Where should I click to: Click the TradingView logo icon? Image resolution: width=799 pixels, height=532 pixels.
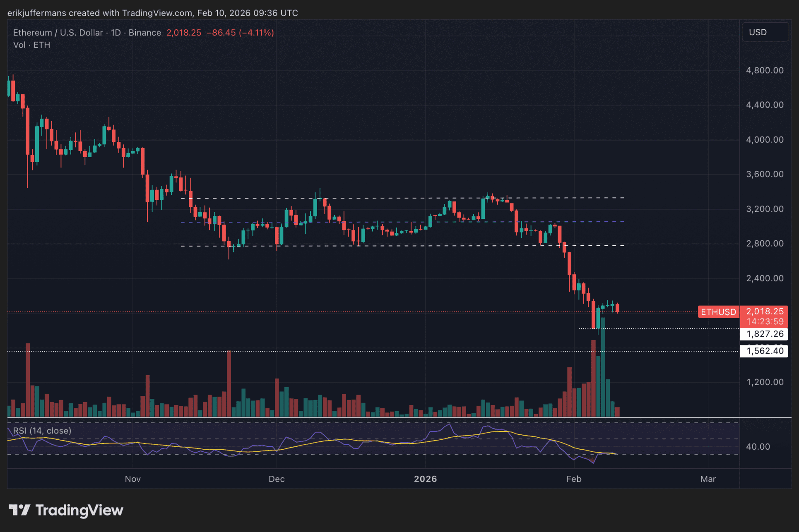tap(19, 510)
